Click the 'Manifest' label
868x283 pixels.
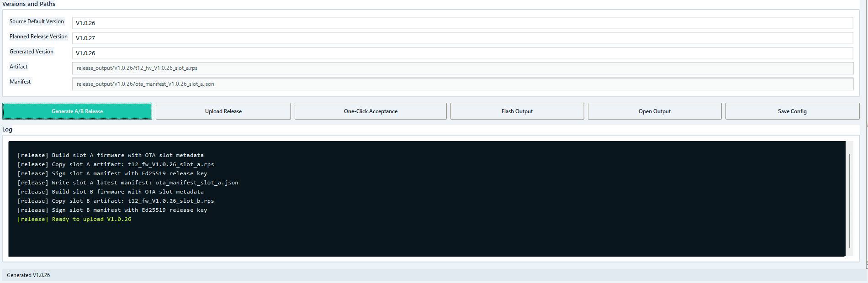tap(20, 82)
